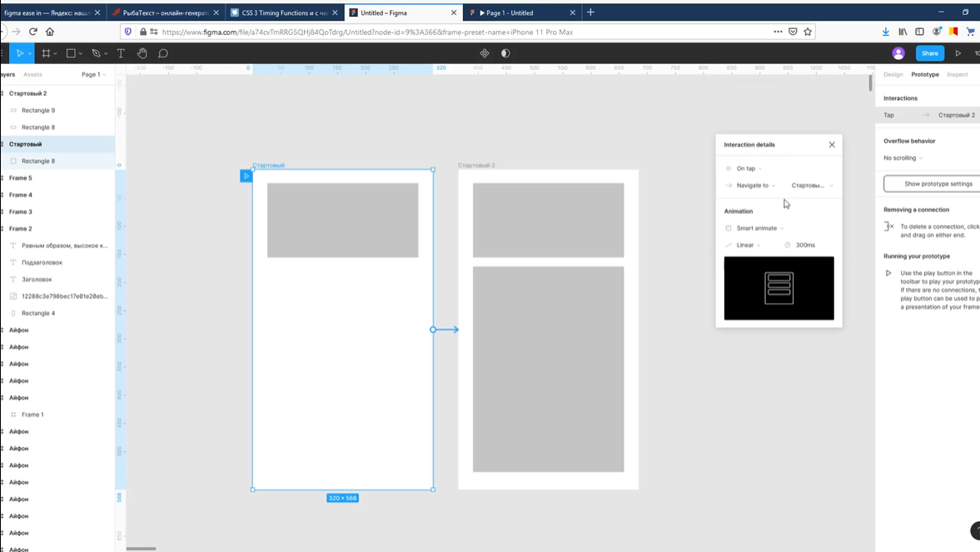Image resolution: width=980 pixels, height=552 pixels.
Task: Switch to the Design tab
Action: tap(893, 74)
